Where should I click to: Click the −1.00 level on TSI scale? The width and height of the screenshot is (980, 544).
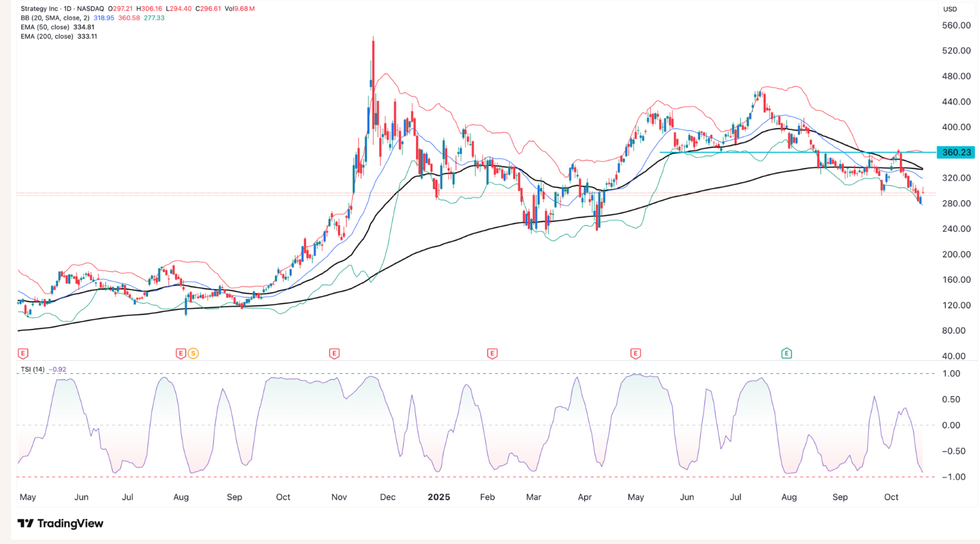tap(954, 477)
